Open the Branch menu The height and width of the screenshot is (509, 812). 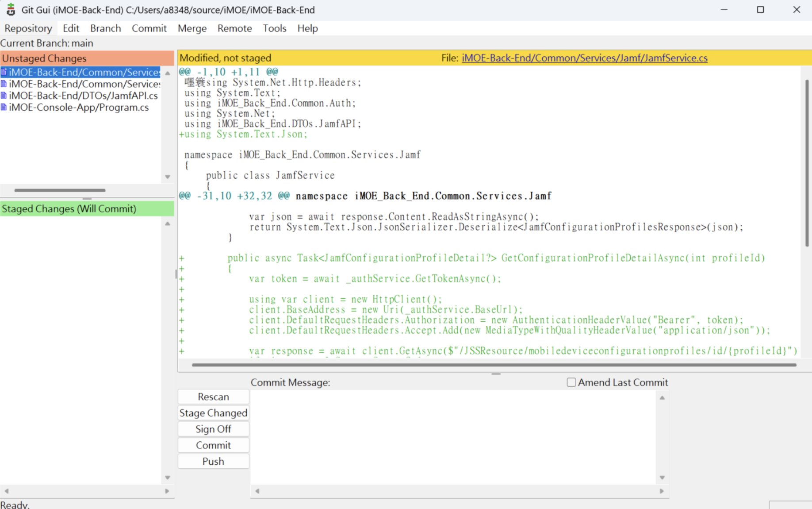click(105, 28)
